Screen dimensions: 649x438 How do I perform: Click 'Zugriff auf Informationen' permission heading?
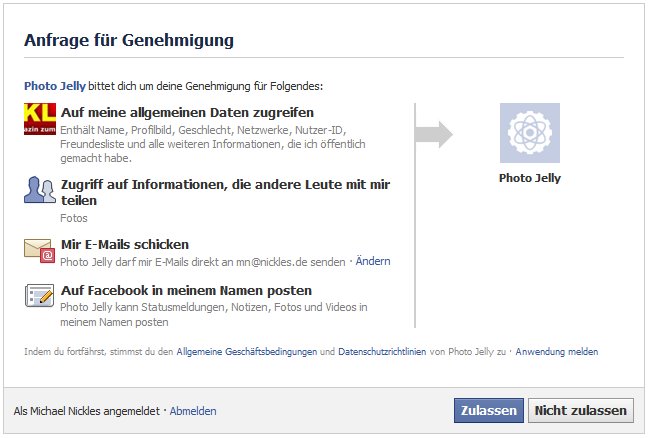(x=226, y=192)
